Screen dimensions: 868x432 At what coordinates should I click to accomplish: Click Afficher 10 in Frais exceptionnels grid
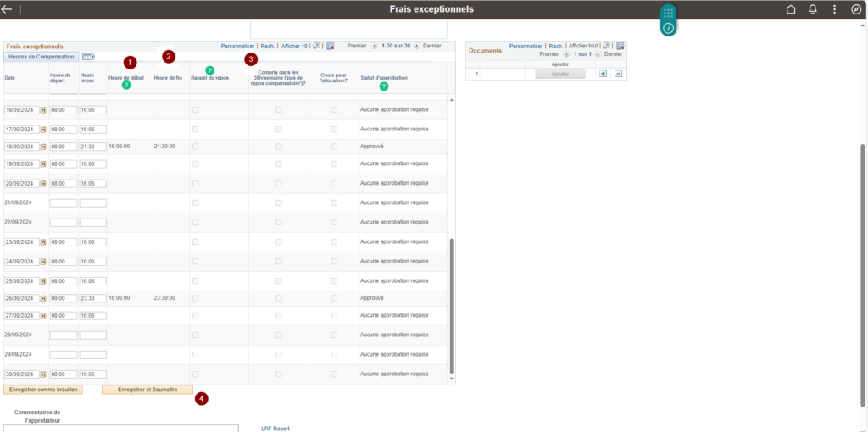click(x=294, y=46)
